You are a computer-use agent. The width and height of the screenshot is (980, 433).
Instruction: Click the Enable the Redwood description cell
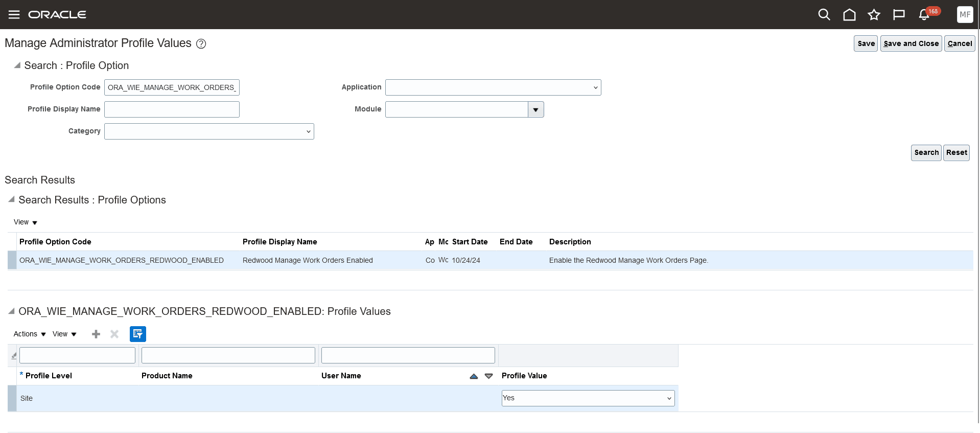[629, 260]
